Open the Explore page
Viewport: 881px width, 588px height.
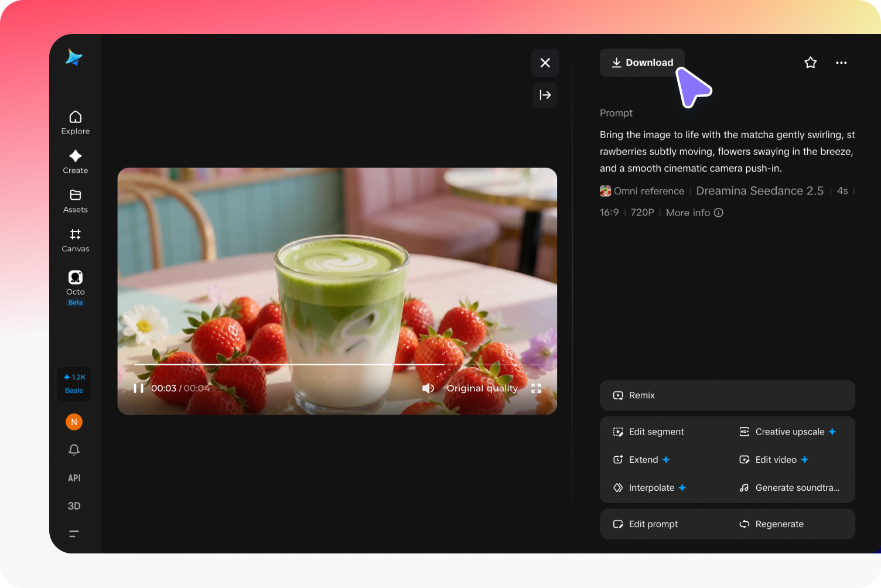point(76,122)
